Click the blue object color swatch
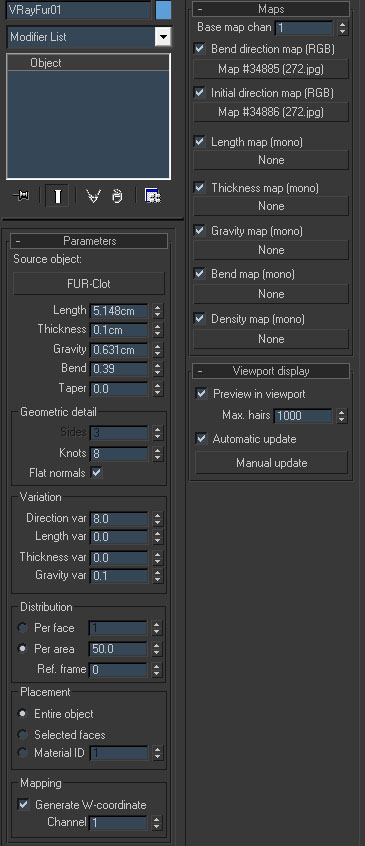Screen dimensions: 365x846 coord(163,10)
